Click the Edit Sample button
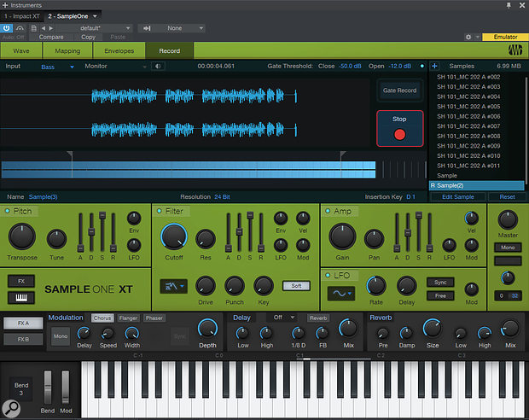 click(458, 197)
